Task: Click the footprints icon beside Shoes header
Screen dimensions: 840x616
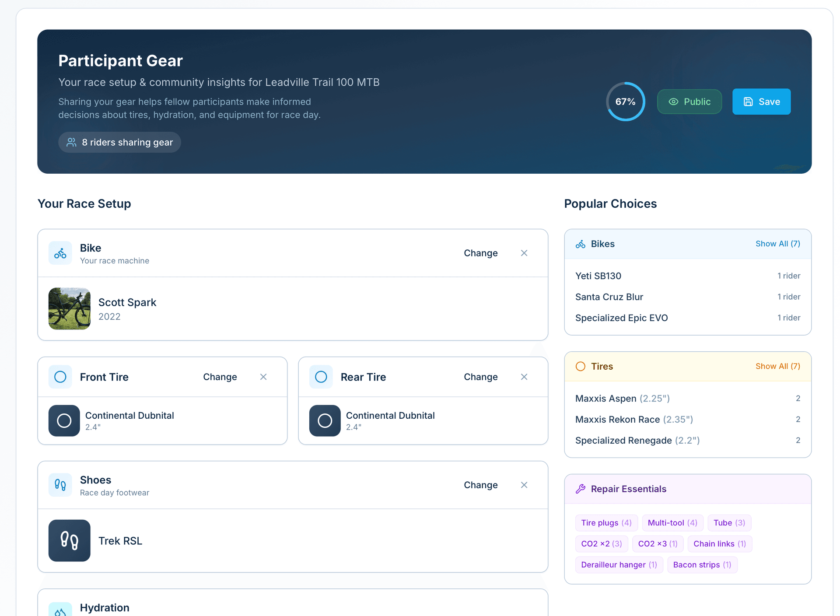Action: (60, 485)
